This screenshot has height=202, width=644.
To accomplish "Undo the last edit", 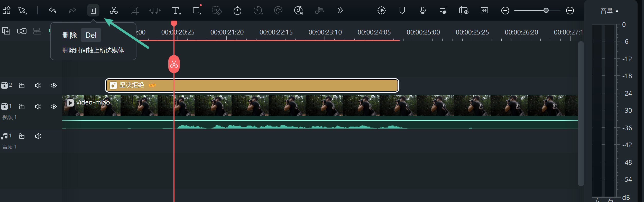I will click(x=52, y=10).
